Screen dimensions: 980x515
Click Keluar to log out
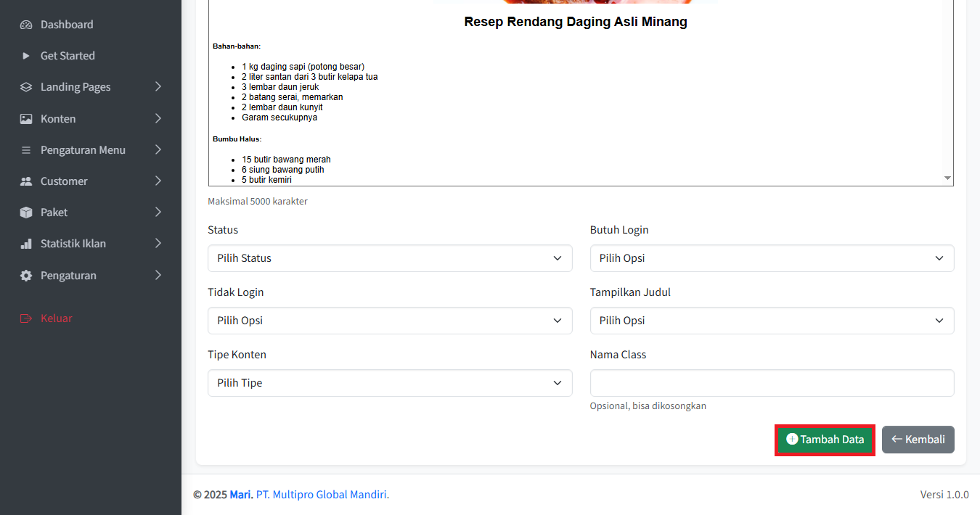pos(56,318)
